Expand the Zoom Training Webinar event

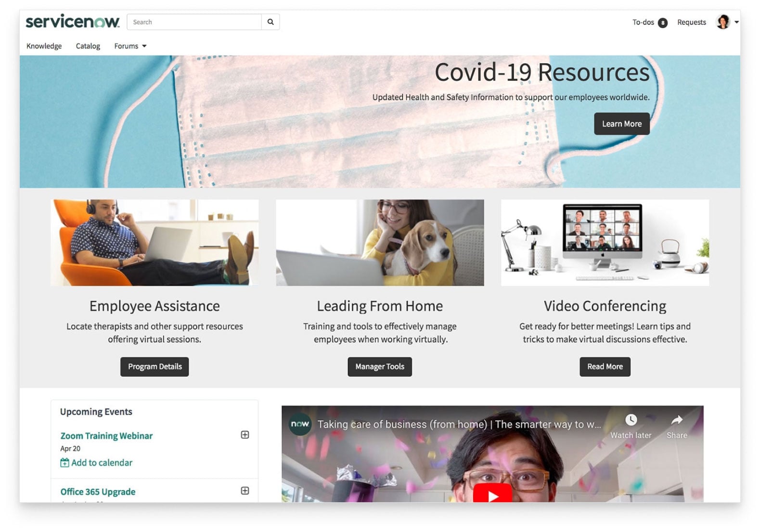(x=245, y=435)
